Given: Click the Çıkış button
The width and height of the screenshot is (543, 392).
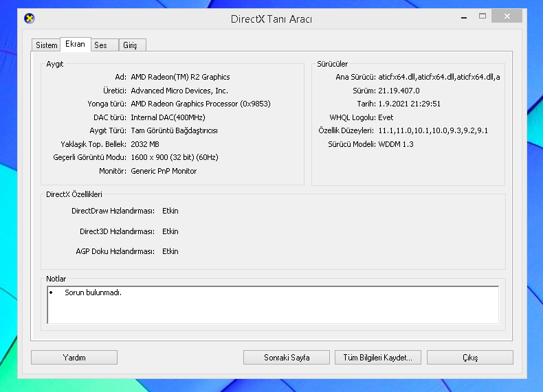Looking at the screenshot, I should pyautogui.click(x=470, y=358).
